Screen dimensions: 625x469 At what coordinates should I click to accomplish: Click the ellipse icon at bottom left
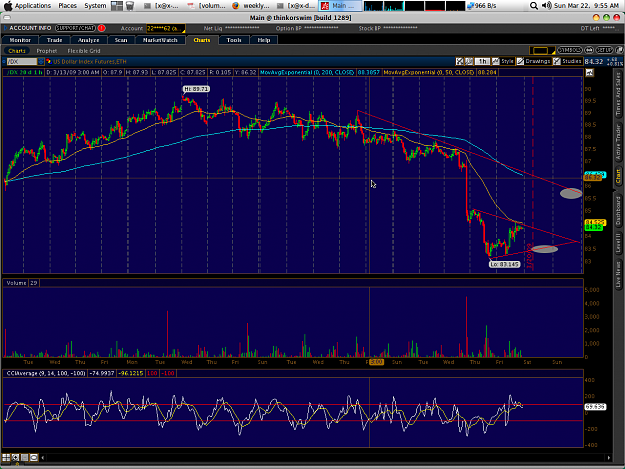(x=34, y=457)
